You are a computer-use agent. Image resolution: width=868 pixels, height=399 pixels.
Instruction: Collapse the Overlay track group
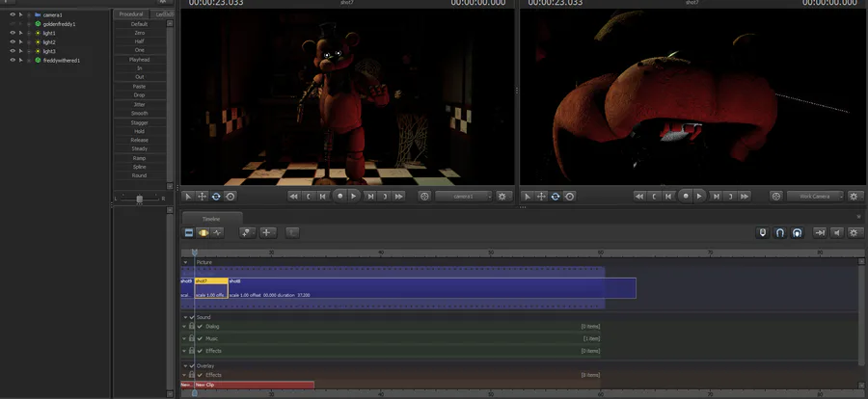coord(185,366)
